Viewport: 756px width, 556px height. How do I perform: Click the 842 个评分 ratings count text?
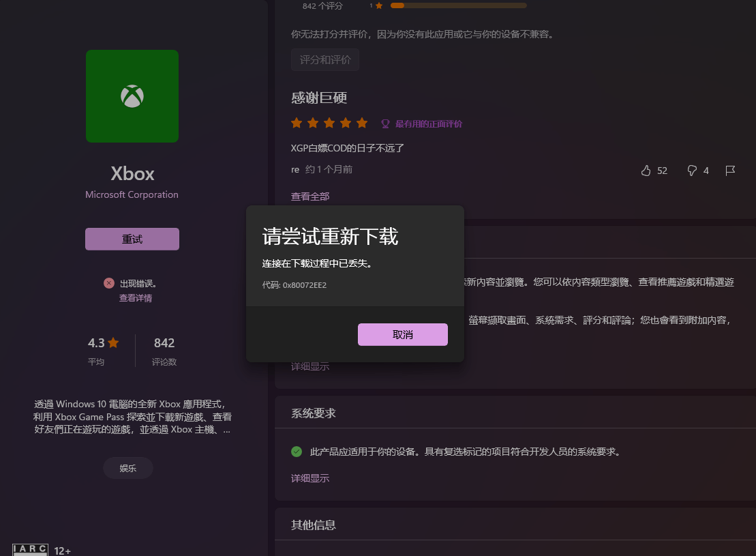point(322,5)
